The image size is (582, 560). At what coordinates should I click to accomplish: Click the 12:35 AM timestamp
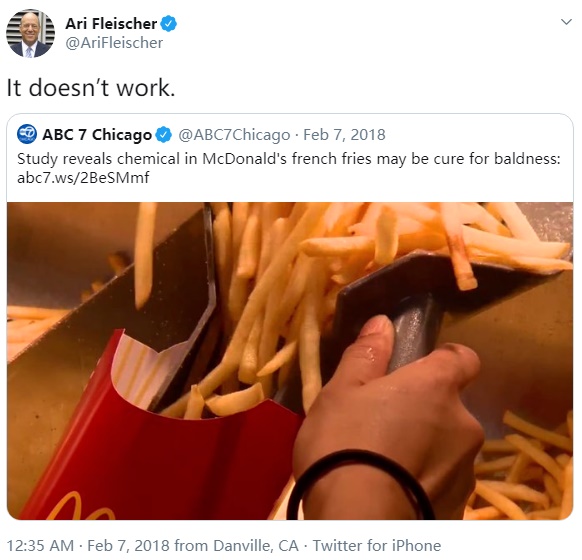click(40, 546)
